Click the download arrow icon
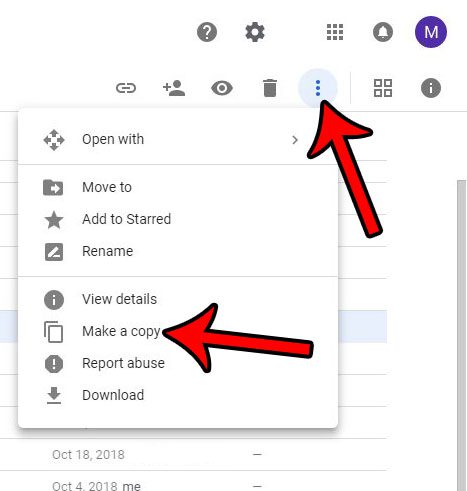The height and width of the screenshot is (491, 467). point(54,395)
